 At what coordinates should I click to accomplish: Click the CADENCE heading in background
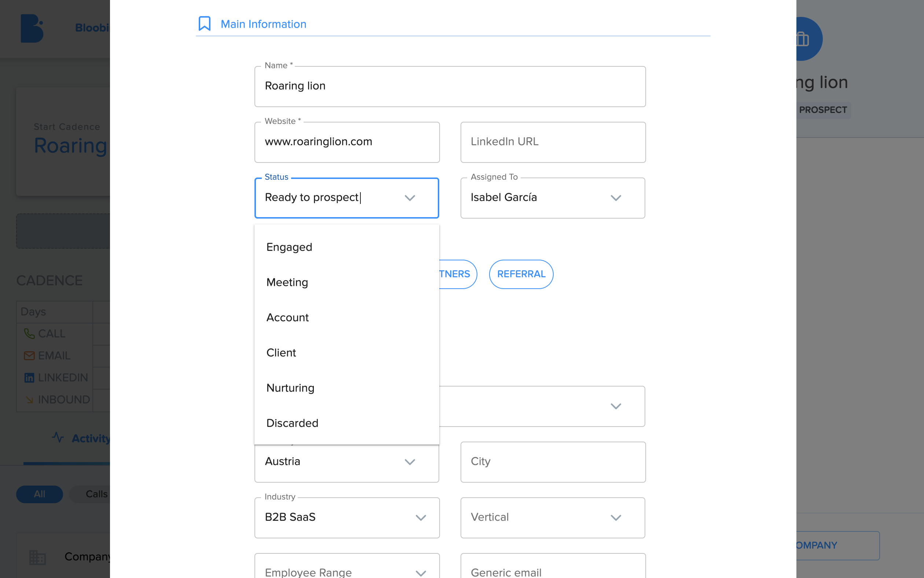[x=49, y=281]
